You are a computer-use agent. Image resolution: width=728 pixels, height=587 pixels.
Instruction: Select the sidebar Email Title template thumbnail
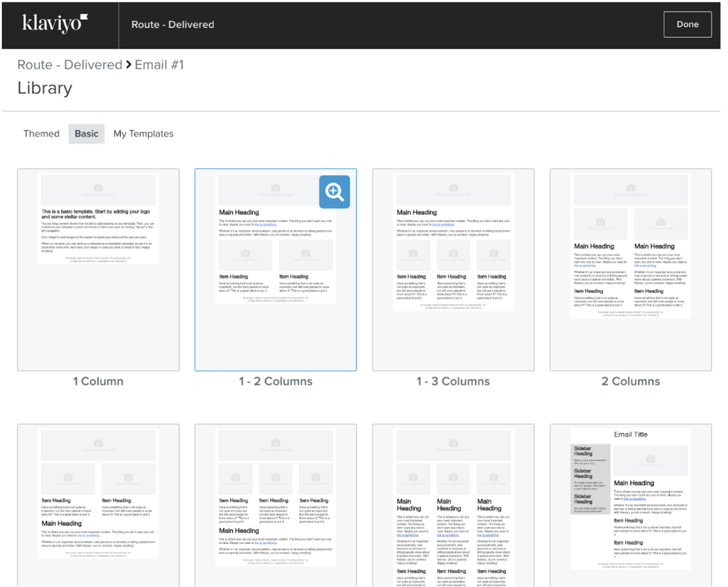[x=631, y=505]
